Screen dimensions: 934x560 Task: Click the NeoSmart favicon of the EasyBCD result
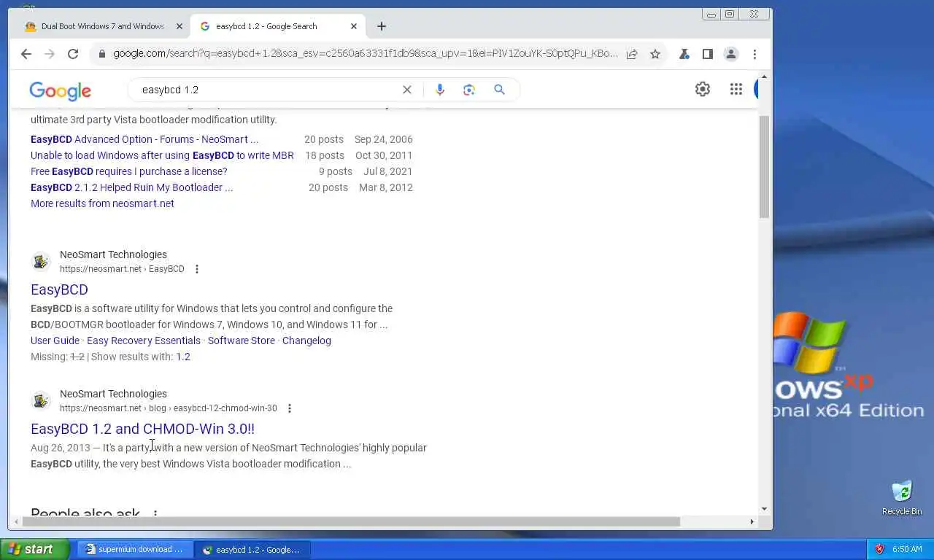point(41,261)
